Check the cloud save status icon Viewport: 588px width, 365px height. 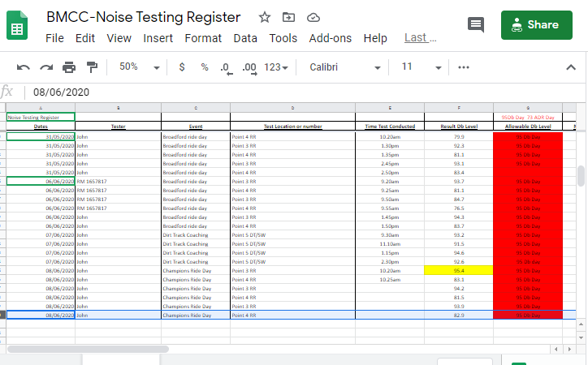(x=313, y=17)
